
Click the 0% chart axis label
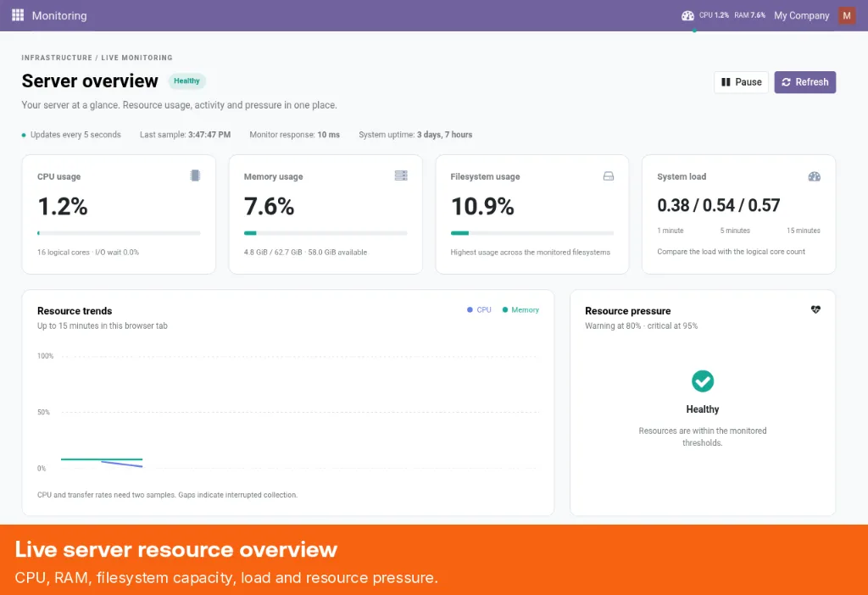[42, 468]
